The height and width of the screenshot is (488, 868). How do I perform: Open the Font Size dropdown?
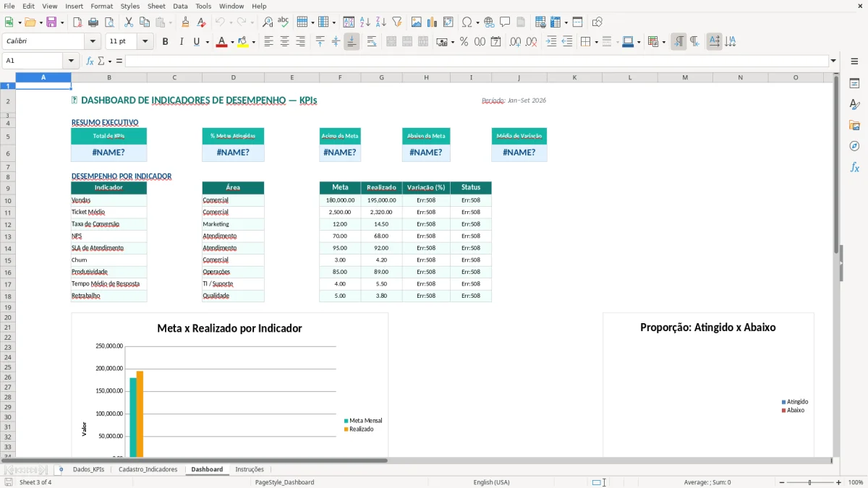(145, 42)
